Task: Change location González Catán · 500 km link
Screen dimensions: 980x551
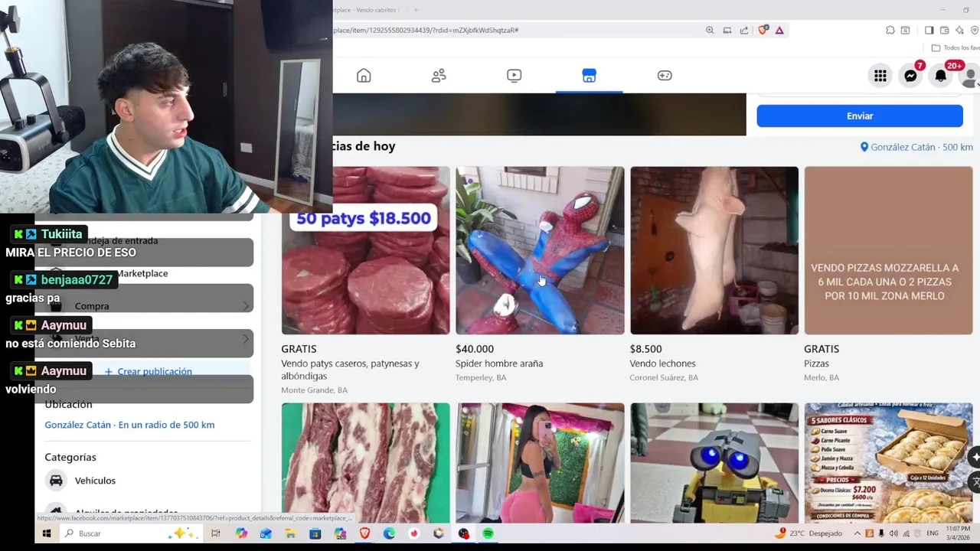Action: click(916, 147)
